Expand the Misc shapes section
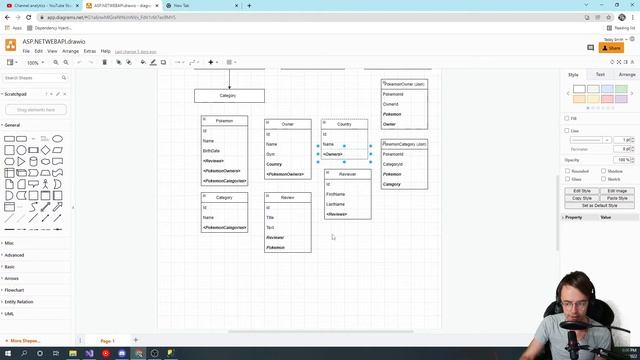The image size is (640, 360). tap(8, 243)
